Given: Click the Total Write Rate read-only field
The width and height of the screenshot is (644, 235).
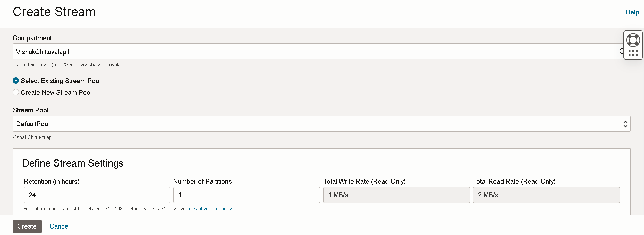Looking at the screenshot, I should coord(396,195).
